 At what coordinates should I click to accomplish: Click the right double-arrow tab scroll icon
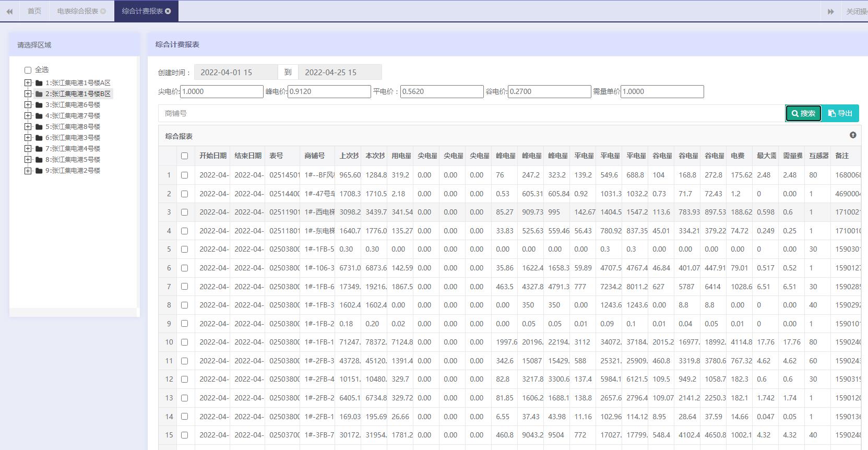(830, 11)
